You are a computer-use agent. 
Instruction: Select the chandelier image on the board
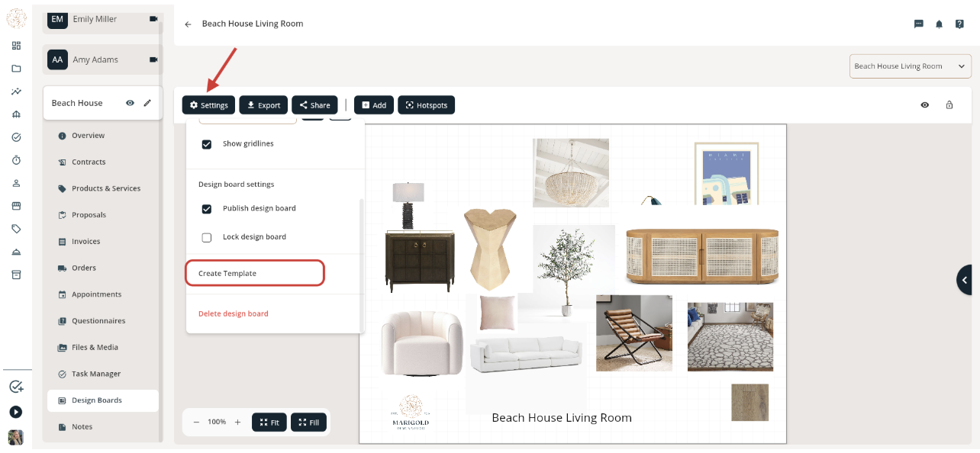tap(571, 172)
